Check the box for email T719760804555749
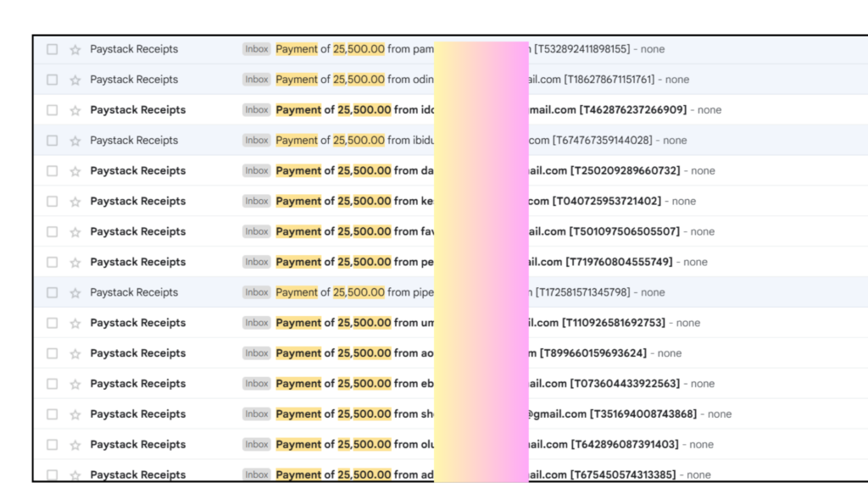 52,262
